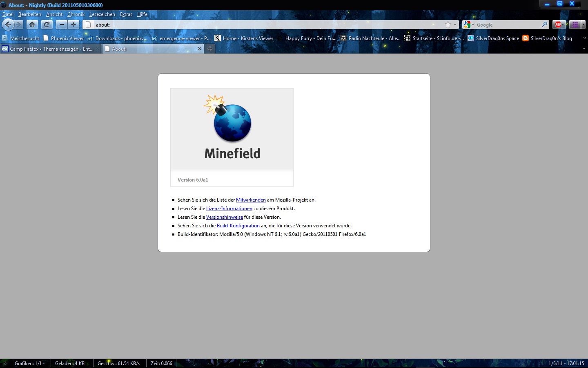Open the dropdown beside the purple grid icon
588x368 pixels.
click(583, 25)
